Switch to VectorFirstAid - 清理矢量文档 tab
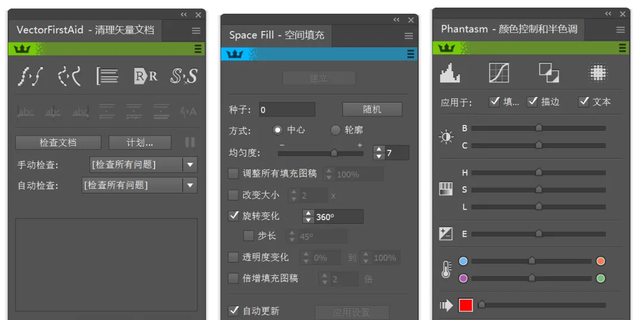 (85, 30)
